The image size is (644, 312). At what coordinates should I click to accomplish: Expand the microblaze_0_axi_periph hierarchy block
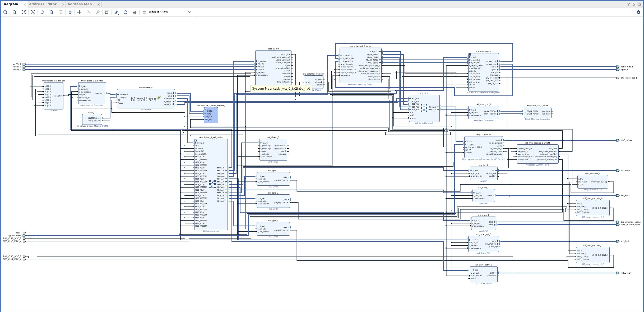tap(196, 140)
